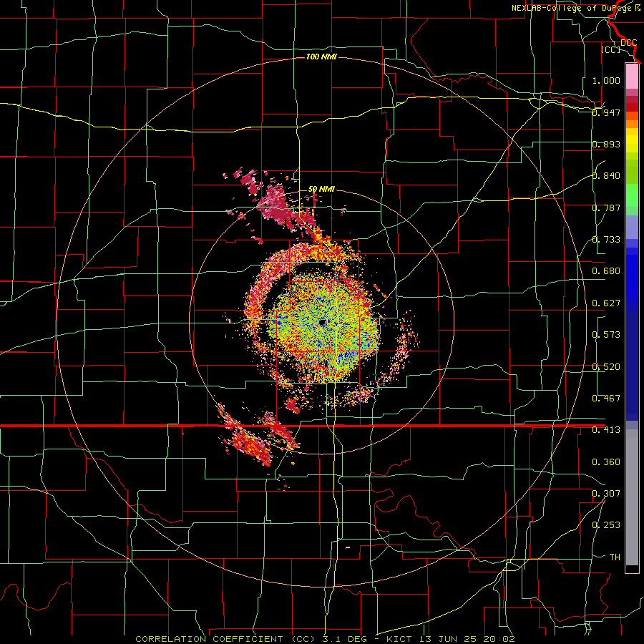Click the bright green color bar segment
Viewport: 644px width, 644px height.
coord(632,195)
